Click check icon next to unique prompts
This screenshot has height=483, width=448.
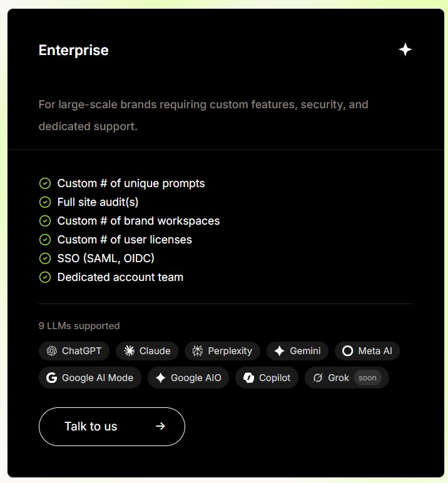point(45,183)
